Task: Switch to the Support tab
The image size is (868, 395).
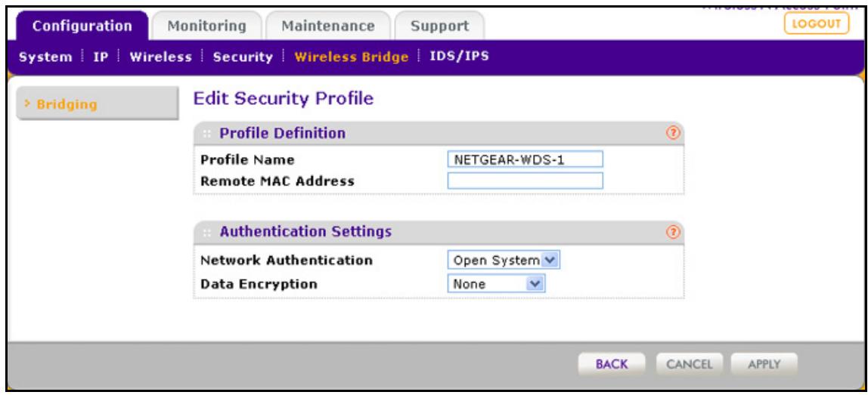Action: pos(439,26)
